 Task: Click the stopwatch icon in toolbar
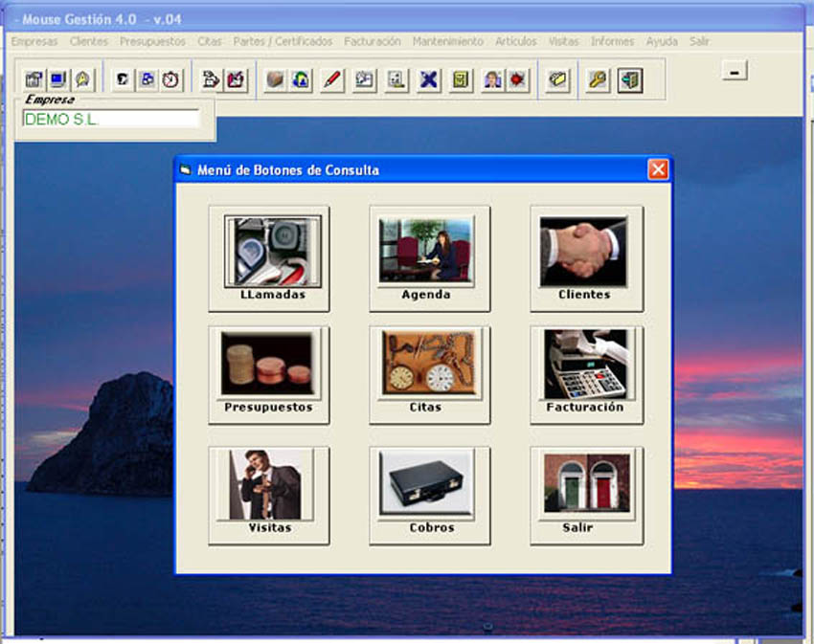coord(170,80)
